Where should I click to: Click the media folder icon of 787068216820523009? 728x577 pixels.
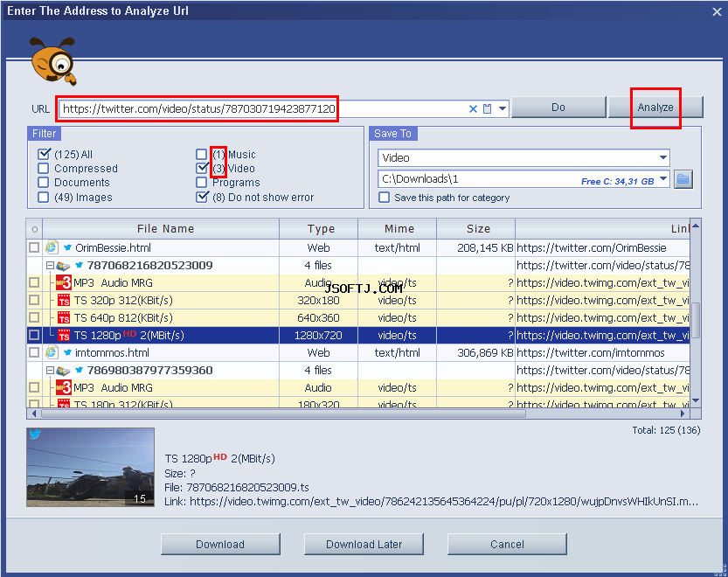[x=63, y=266]
